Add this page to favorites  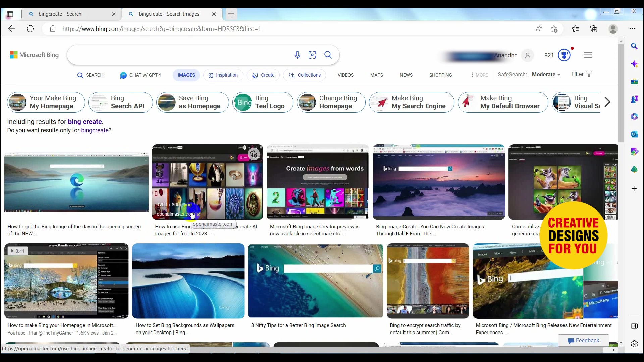(x=554, y=28)
